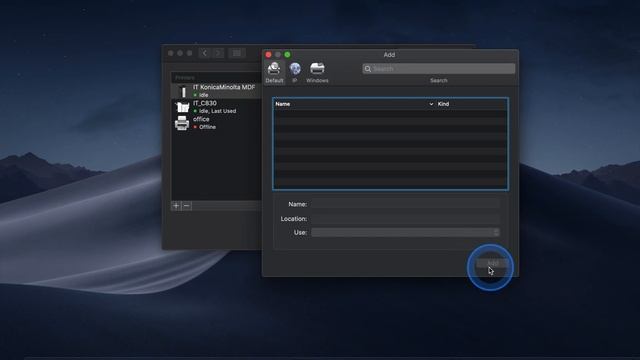640x360 pixels.
Task: Go back in System Preferences window
Action: (205, 53)
